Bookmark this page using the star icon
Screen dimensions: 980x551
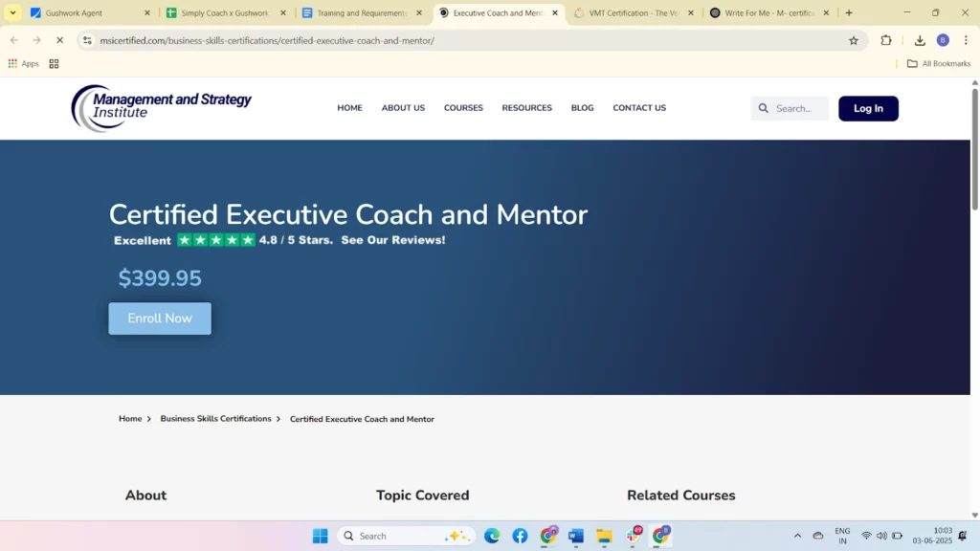click(852, 40)
